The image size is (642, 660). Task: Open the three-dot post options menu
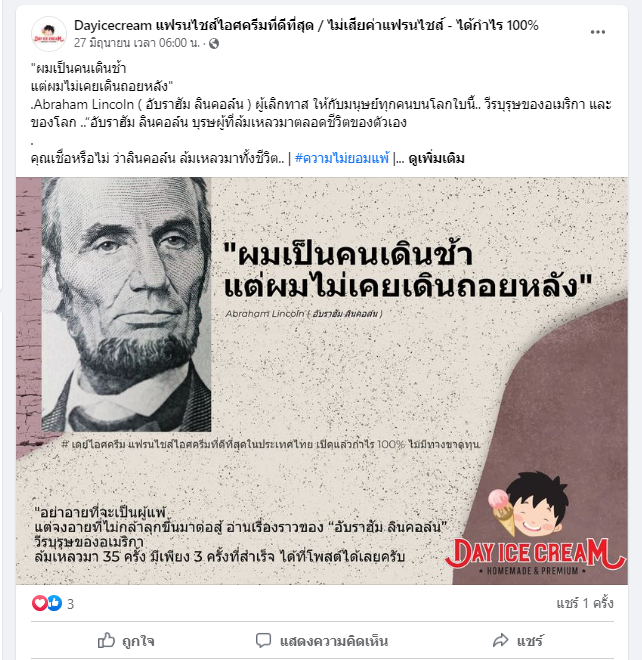(x=597, y=32)
